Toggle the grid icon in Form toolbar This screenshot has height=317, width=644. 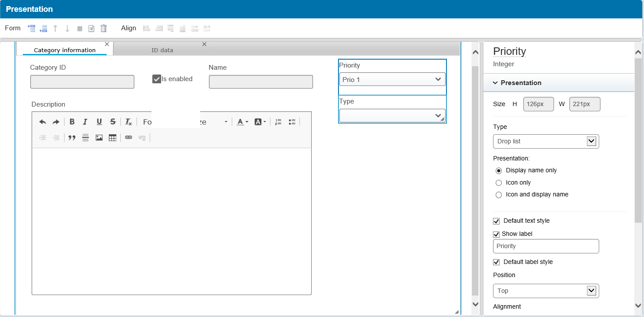[x=79, y=28]
